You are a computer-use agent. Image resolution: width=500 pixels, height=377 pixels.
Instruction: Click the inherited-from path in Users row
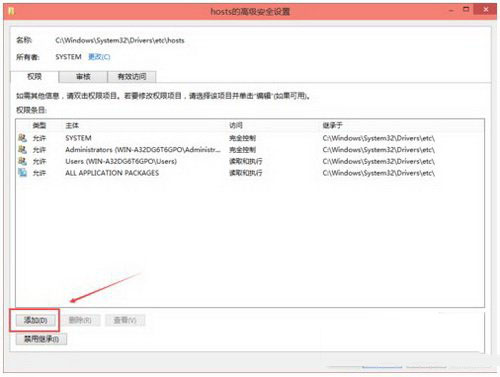tap(379, 161)
